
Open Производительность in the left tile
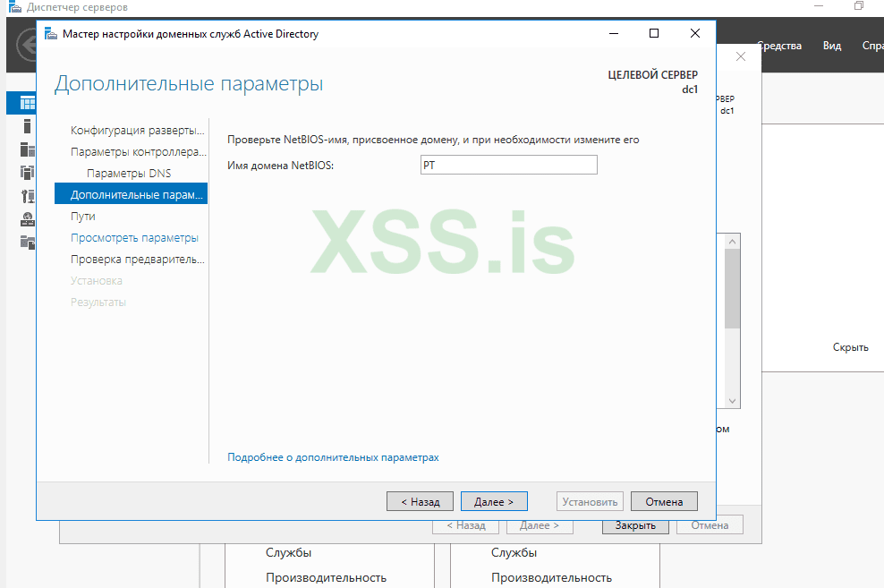point(326,577)
